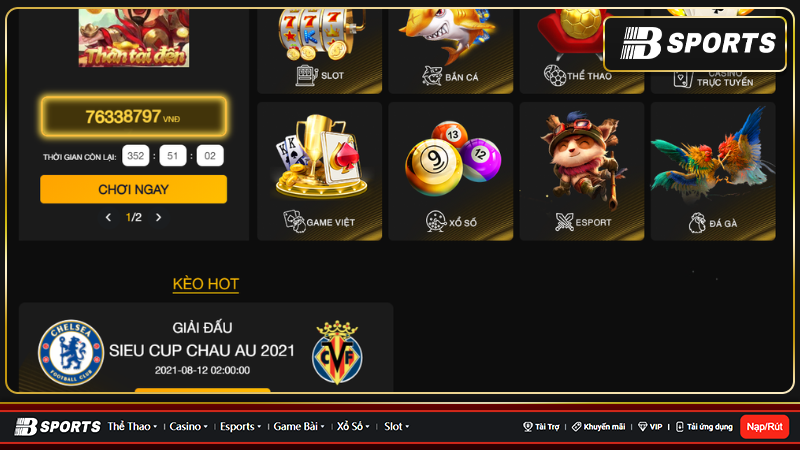Click the Tải ứng dụng phone icon
The width and height of the screenshot is (800, 450).
tap(680, 427)
